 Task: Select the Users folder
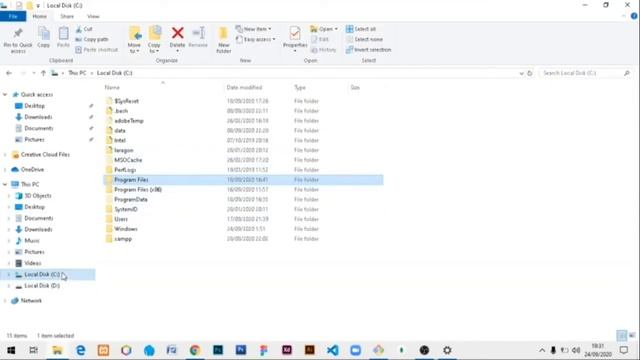(x=121, y=219)
